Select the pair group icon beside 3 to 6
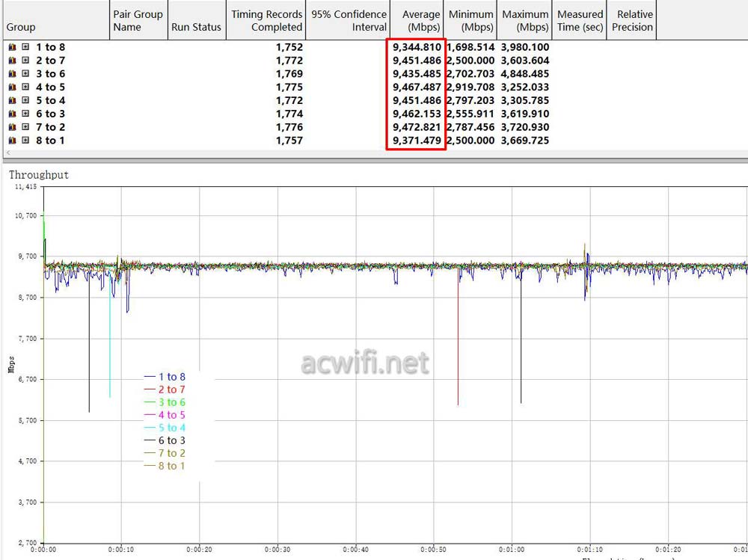This screenshot has width=748, height=560. coord(10,73)
